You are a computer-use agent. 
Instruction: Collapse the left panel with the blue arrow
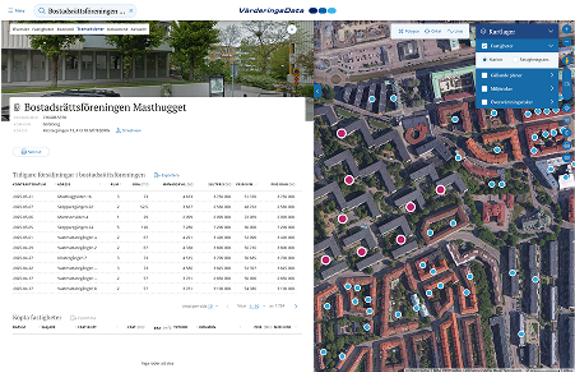[318, 91]
